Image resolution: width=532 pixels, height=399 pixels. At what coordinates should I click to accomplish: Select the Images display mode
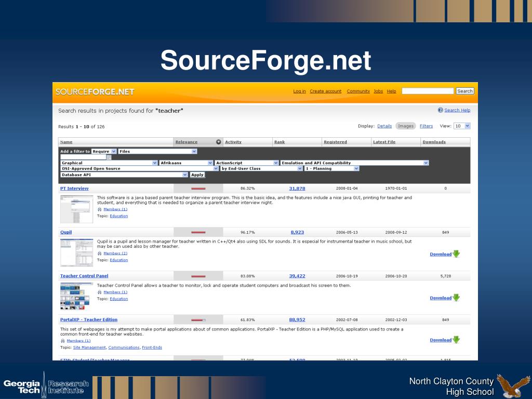[x=405, y=126]
